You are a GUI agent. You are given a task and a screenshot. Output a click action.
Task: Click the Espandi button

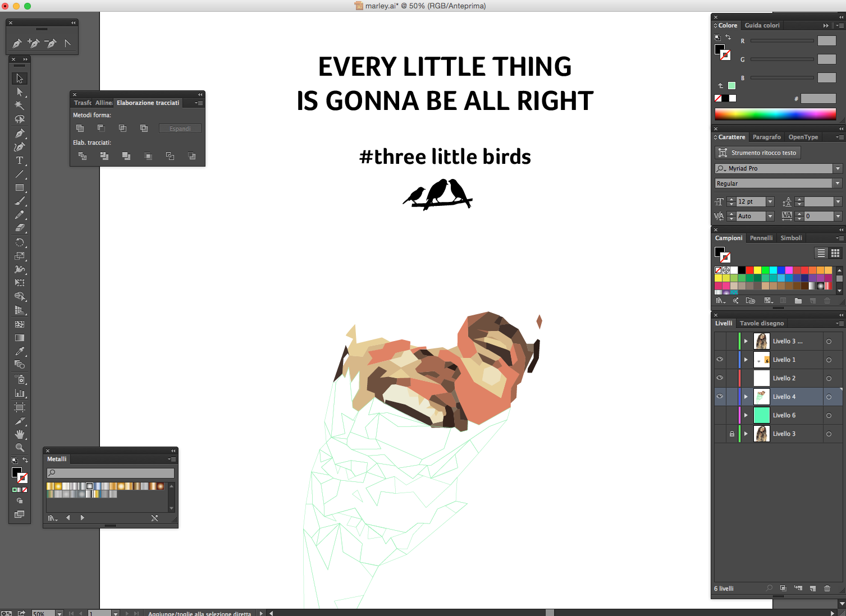click(x=180, y=128)
